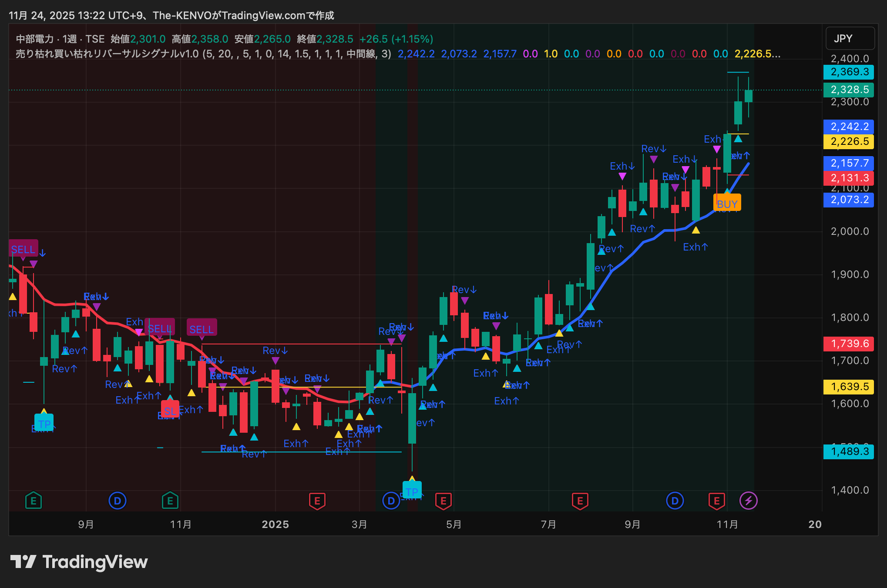Click the 中部電力 symbol title in the legend
Image resolution: width=887 pixels, height=588 pixels.
35,39
